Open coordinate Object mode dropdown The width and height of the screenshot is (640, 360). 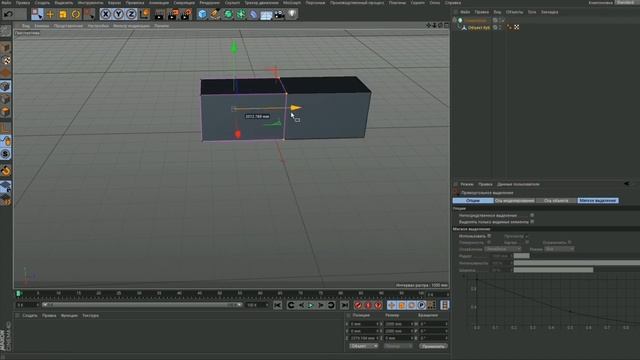[x=363, y=346]
